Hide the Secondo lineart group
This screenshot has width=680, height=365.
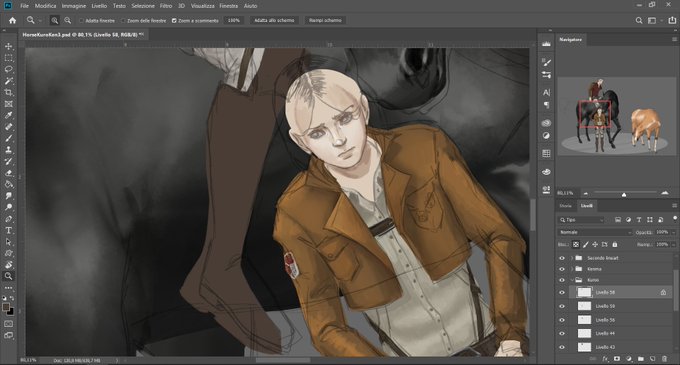(x=562, y=258)
